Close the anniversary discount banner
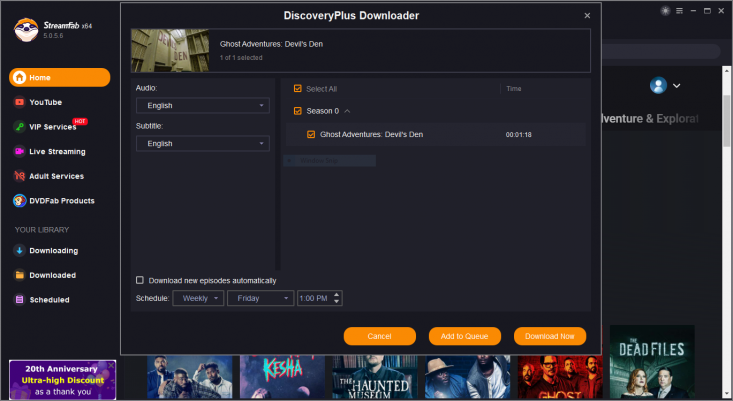 111,365
